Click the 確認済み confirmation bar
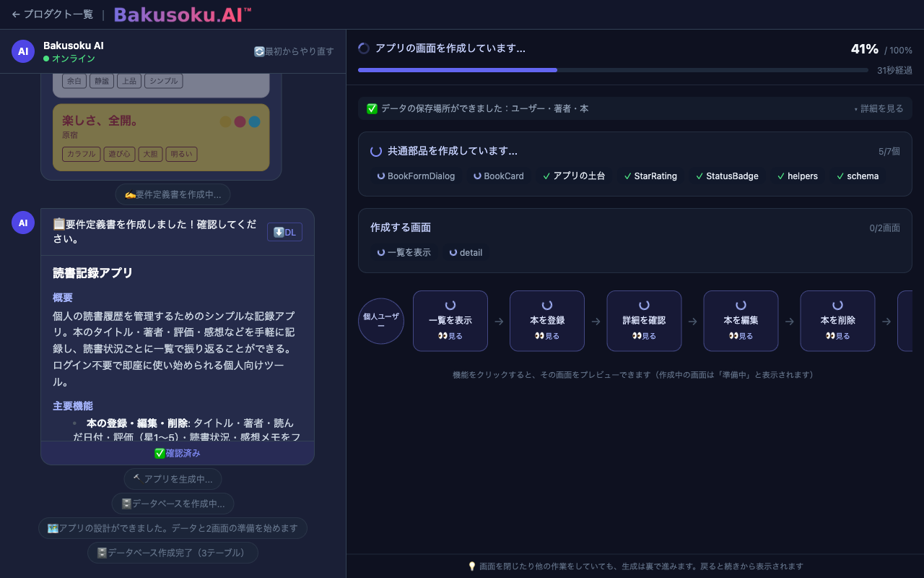Viewport: 924px width, 578px height. pos(178,453)
